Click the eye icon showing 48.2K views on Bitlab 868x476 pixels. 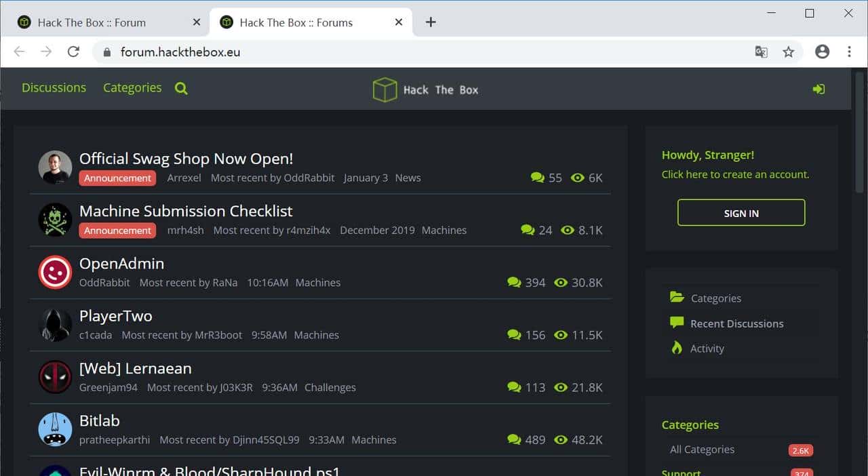click(x=561, y=439)
